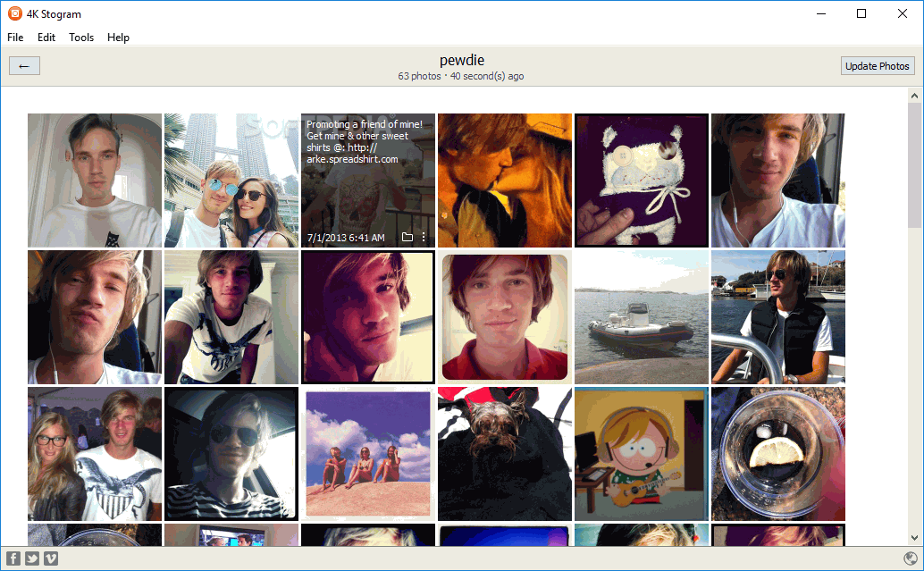Open folder icon on the 7/1/2013 photo

(x=407, y=237)
